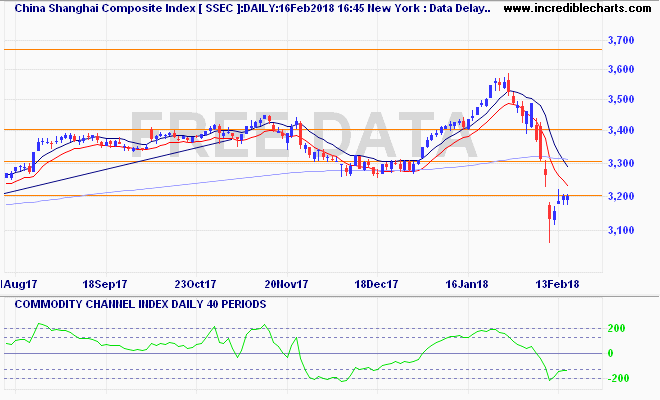Select the CCI -200 level label
The width and height of the screenshot is (660, 400).
(x=616, y=378)
